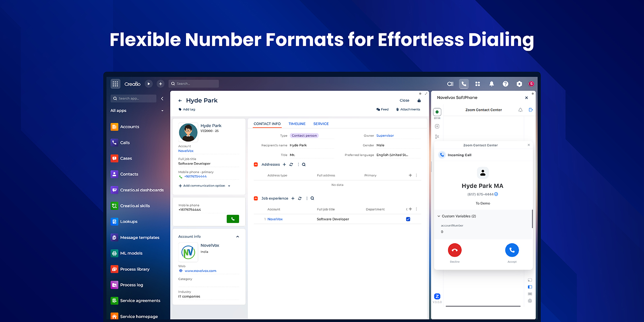
Task: Click the help question mark icon
Action: [x=506, y=84]
